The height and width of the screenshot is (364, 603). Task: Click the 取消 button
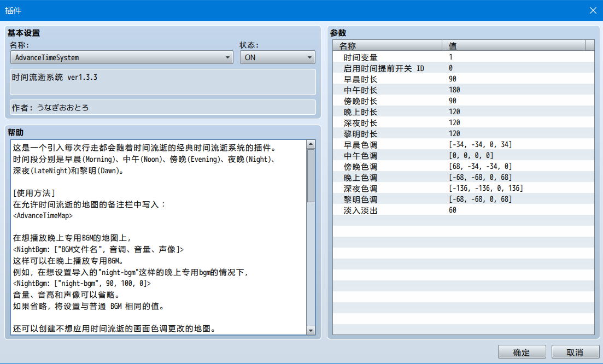(x=575, y=352)
